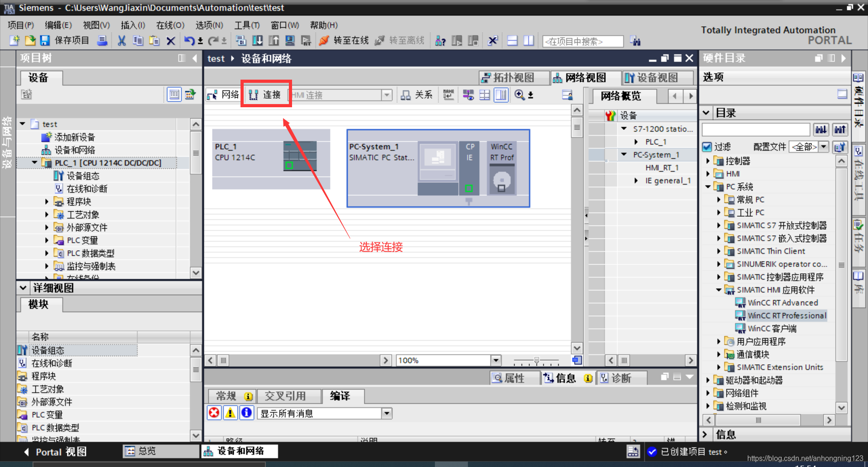
Task: Select the PLC_1 CPU 1214C device
Action: pos(271,158)
